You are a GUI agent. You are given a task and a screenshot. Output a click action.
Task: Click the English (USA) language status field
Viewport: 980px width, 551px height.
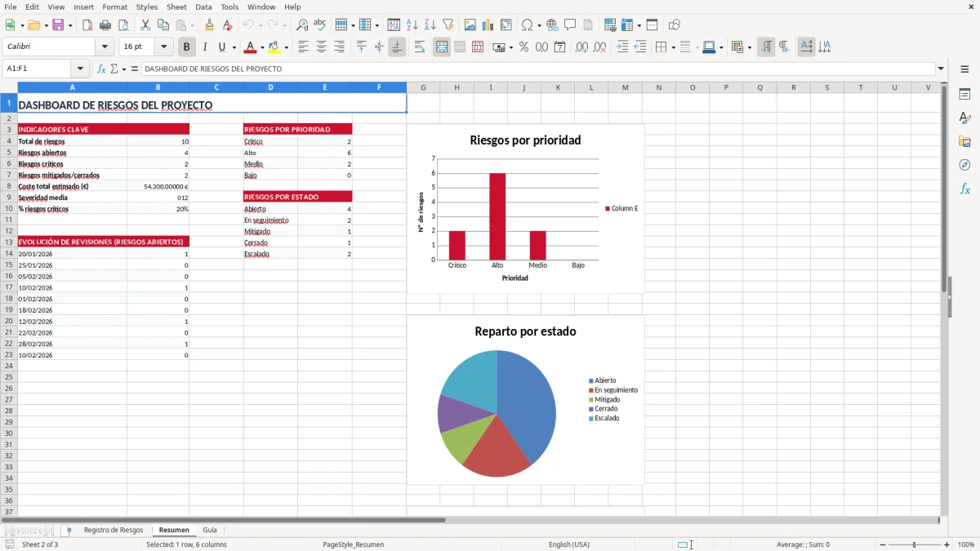click(x=568, y=544)
